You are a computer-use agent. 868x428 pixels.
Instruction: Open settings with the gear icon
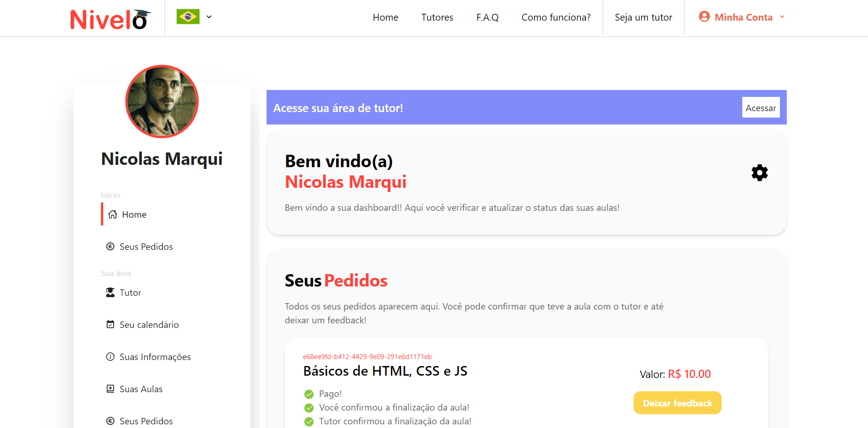click(759, 173)
